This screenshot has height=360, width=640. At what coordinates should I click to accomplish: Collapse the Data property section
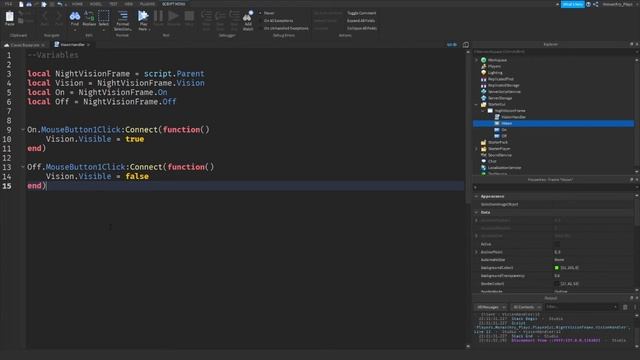point(476,212)
